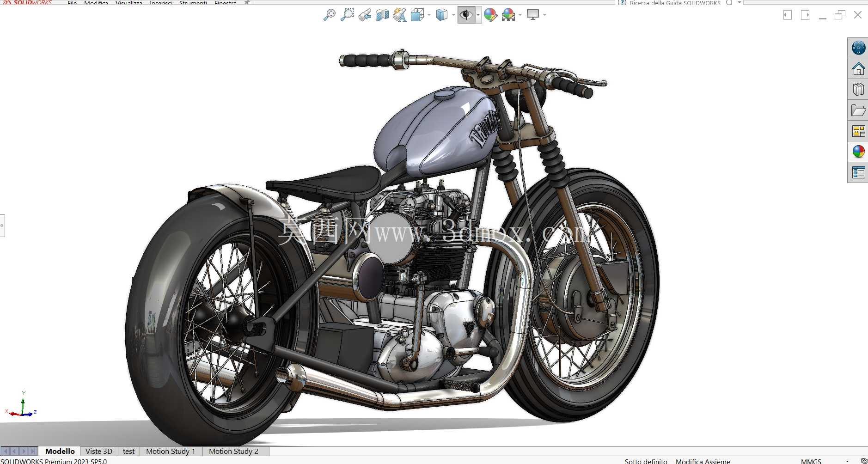Click the SOLIDWORKS help search field
The image size is (868, 464).
pos(675,2)
